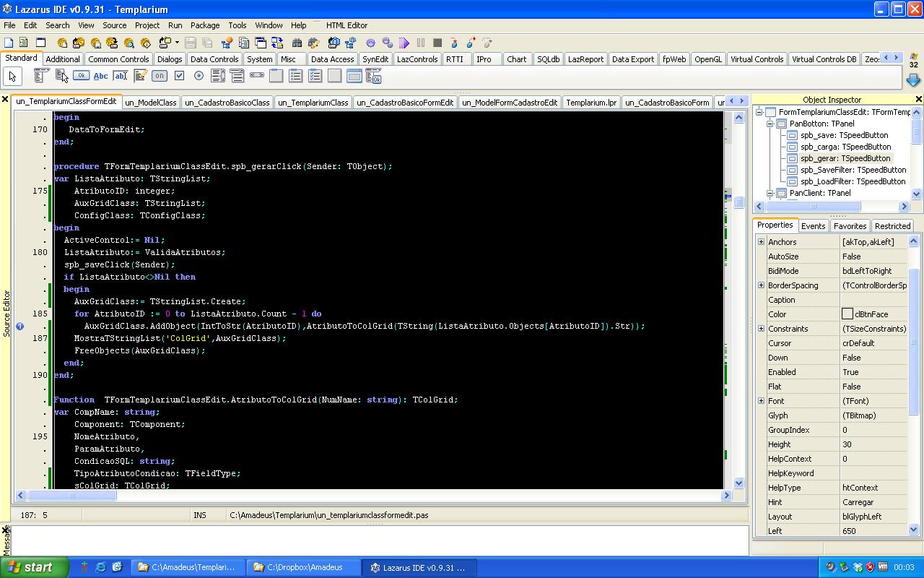The height and width of the screenshot is (578, 924).
Task: Select the TPopupMenu component icon
Action: point(61,75)
